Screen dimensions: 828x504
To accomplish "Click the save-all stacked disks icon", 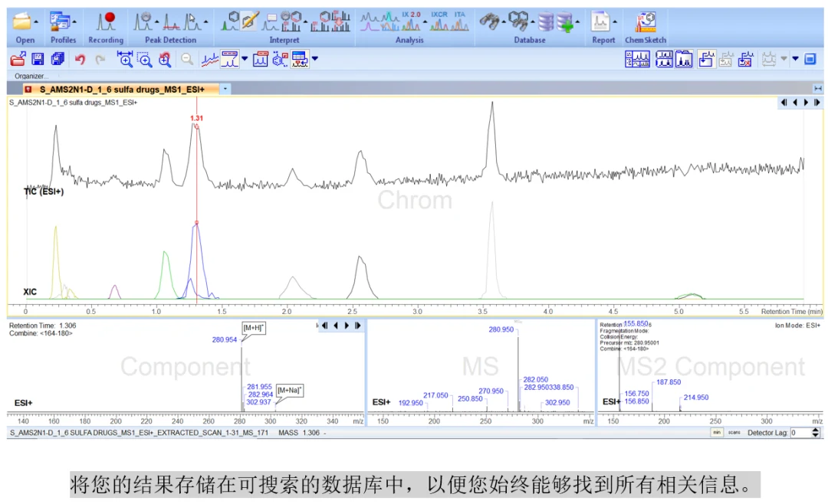I will (58, 59).
